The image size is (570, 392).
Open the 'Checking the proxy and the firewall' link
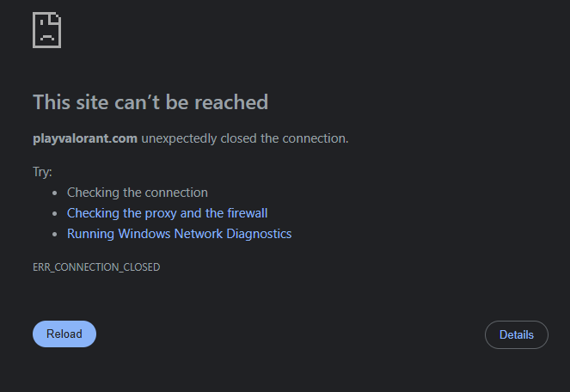pos(168,213)
